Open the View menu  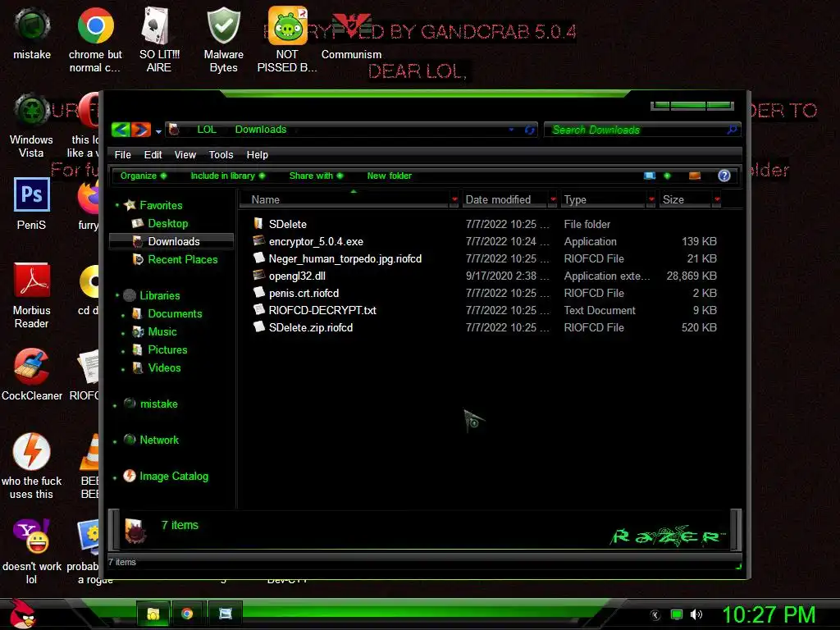click(185, 155)
